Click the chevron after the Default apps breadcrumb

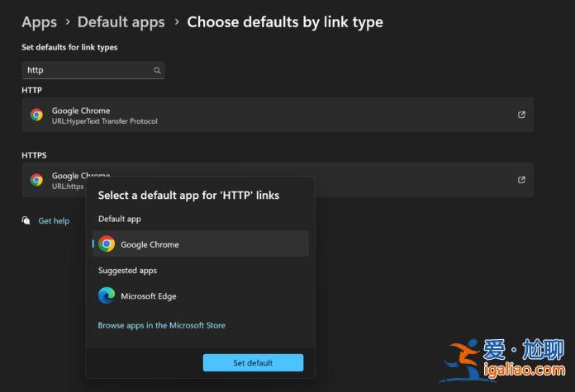tap(176, 22)
